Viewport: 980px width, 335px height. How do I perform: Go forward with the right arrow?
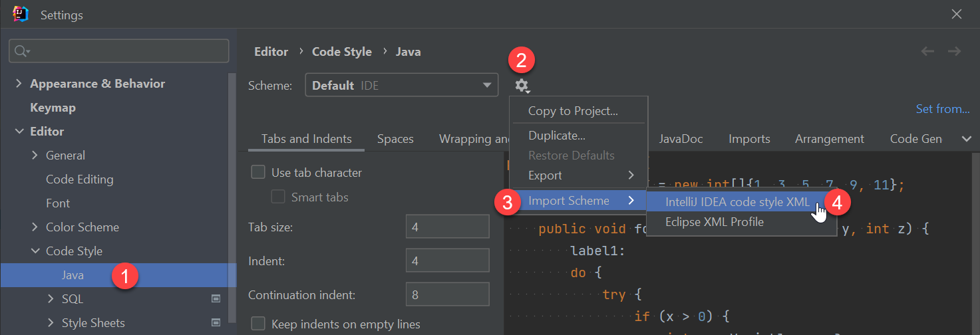point(954,51)
